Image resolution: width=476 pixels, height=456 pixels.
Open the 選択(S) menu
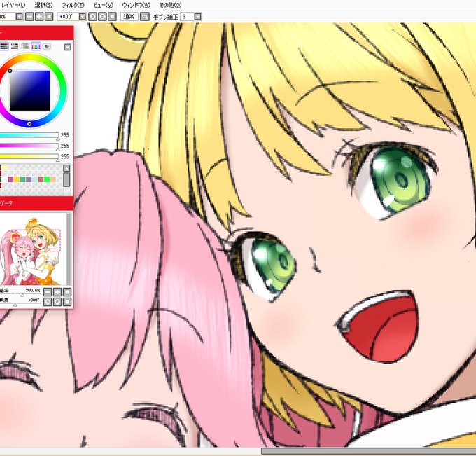43,5
